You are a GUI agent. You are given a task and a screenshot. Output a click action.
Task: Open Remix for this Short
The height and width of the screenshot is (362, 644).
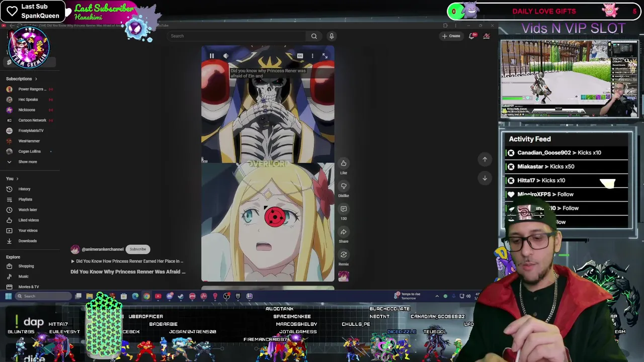point(344,254)
